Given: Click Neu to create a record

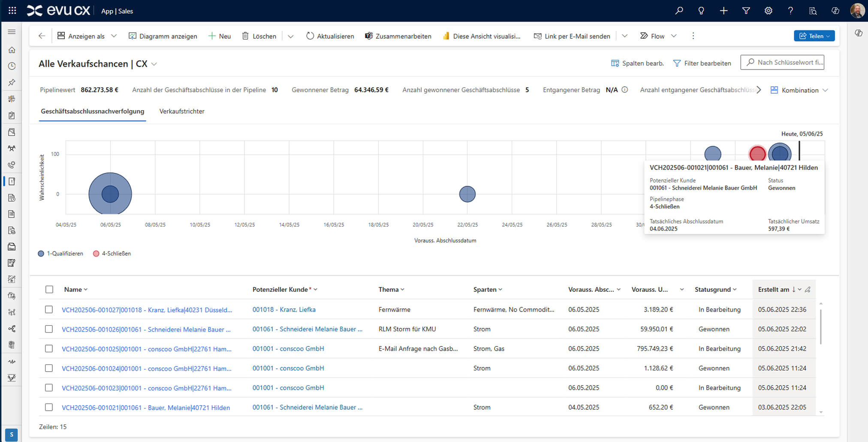Looking at the screenshot, I should (x=220, y=36).
